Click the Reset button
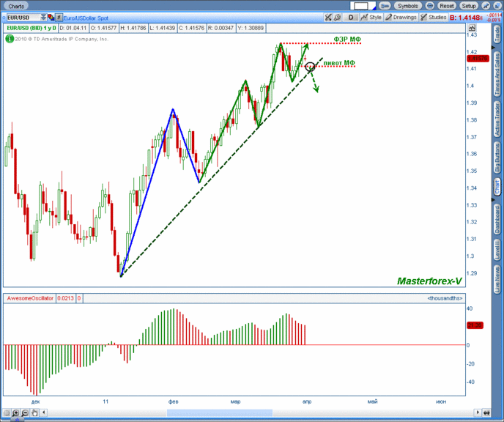This screenshot has height=422, width=504. point(446,6)
